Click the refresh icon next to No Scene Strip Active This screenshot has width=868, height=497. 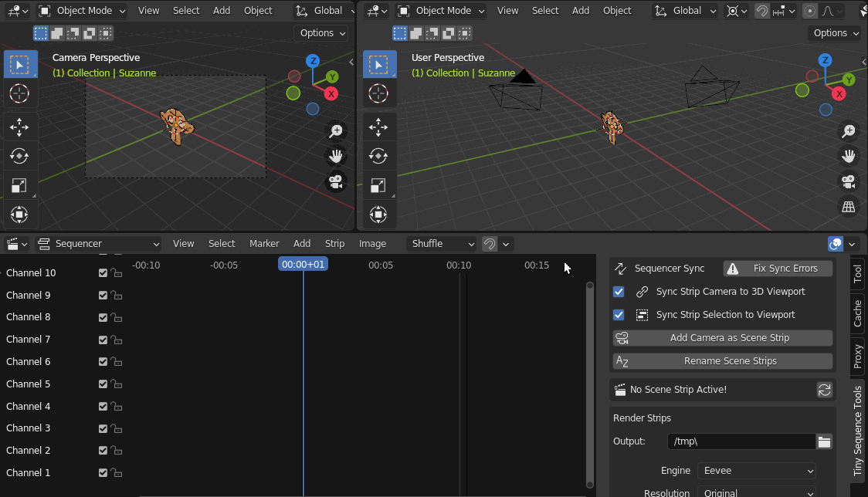point(824,389)
